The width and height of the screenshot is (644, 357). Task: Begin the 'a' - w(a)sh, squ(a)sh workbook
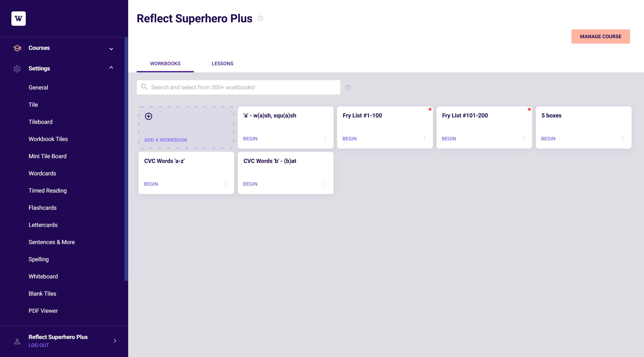250,139
